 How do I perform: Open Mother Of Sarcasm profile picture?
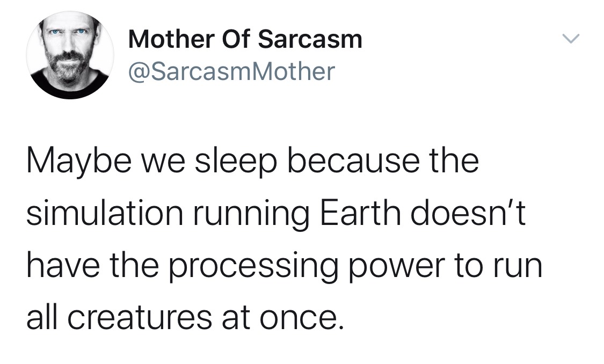tap(70, 55)
